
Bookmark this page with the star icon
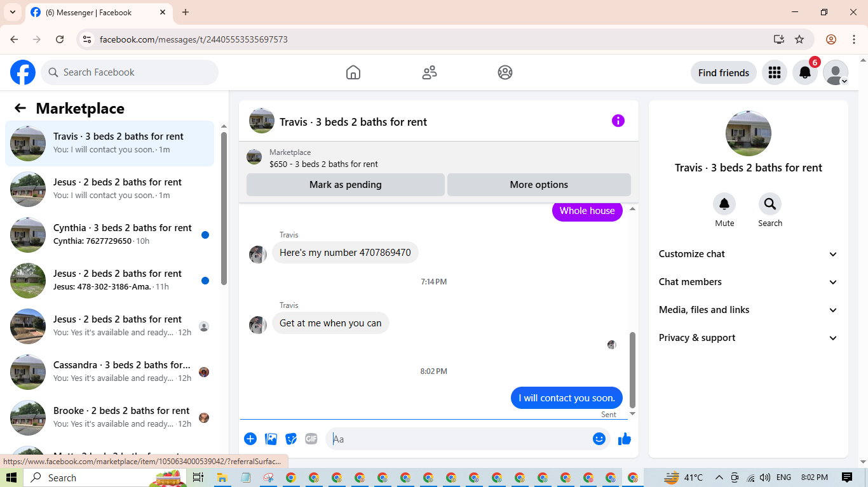click(800, 39)
